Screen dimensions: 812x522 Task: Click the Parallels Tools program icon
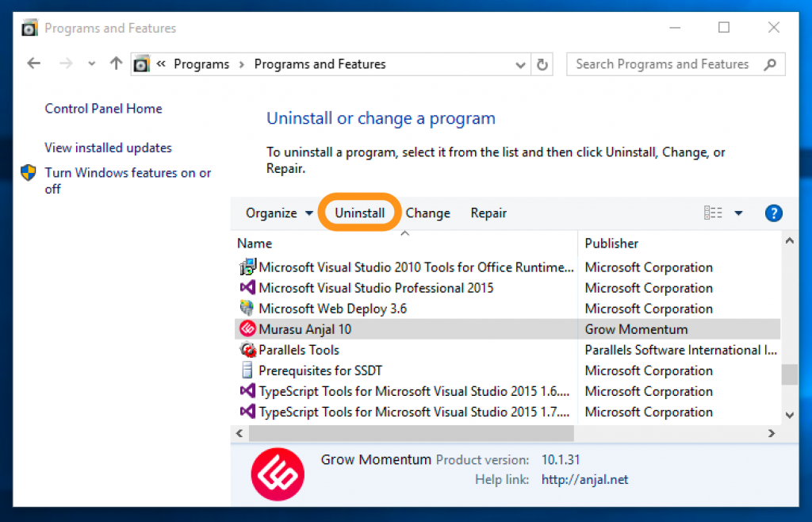(x=248, y=350)
